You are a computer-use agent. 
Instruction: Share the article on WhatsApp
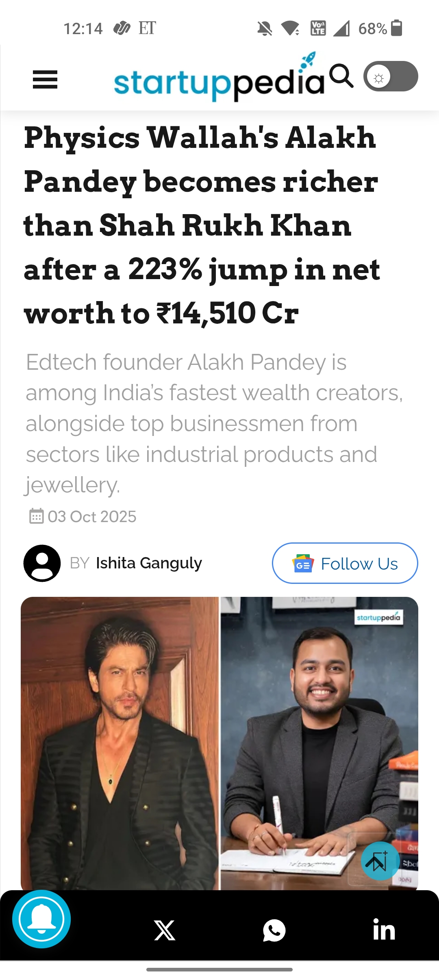point(274,930)
